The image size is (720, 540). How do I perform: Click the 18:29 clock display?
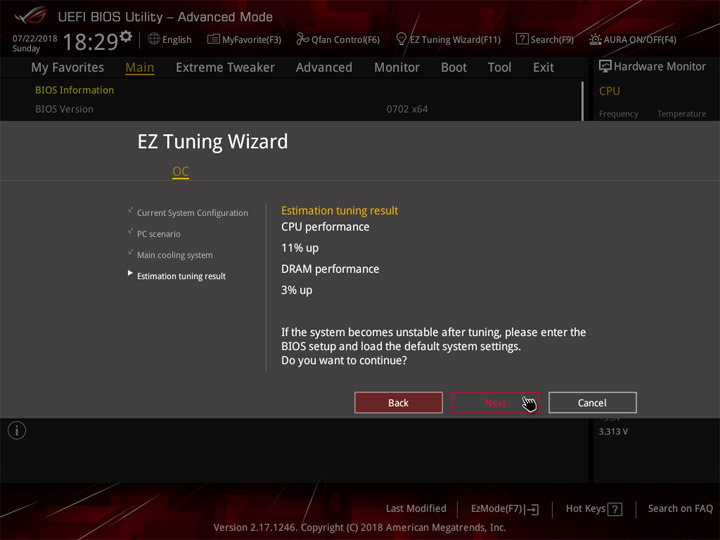coord(90,42)
